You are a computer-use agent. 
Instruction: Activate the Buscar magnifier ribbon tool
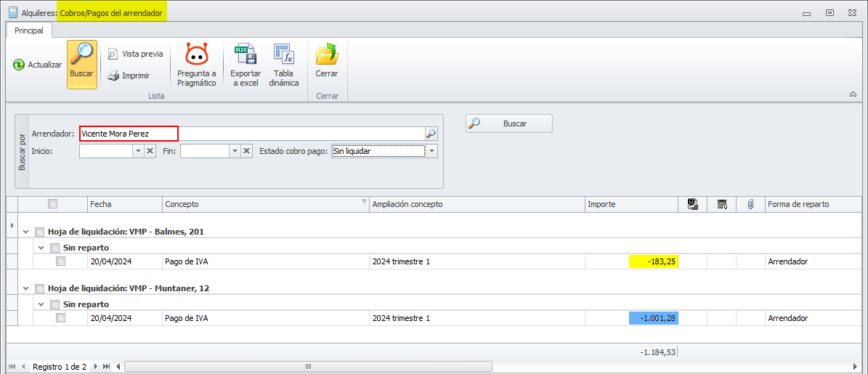pos(82,64)
